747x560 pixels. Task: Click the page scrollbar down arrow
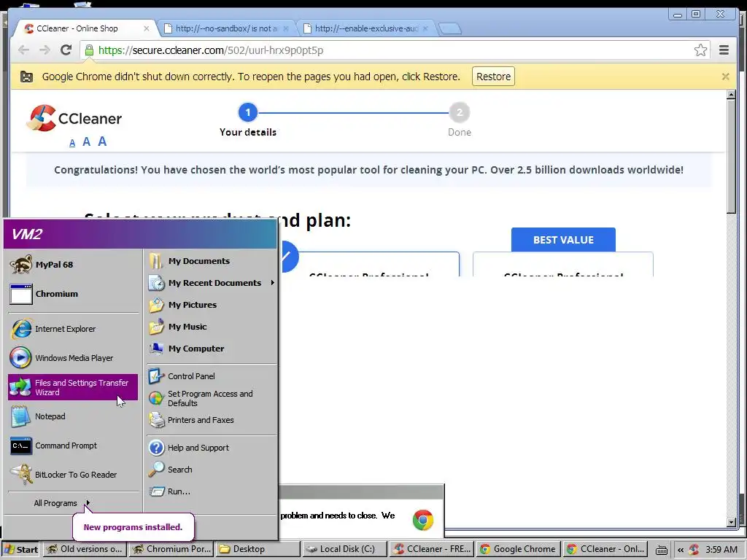pos(731,522)
